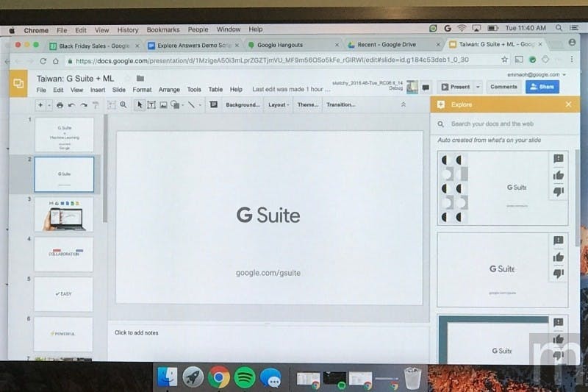The width and height of the screenshot is (588, 392).
Task: Open the Table menu
Action: [215, 90]
